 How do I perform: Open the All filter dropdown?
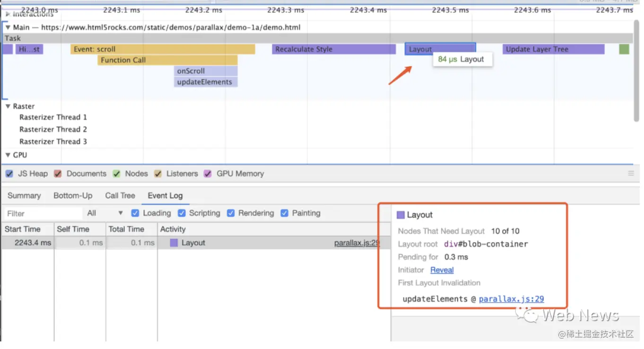[x=105, y=213]
